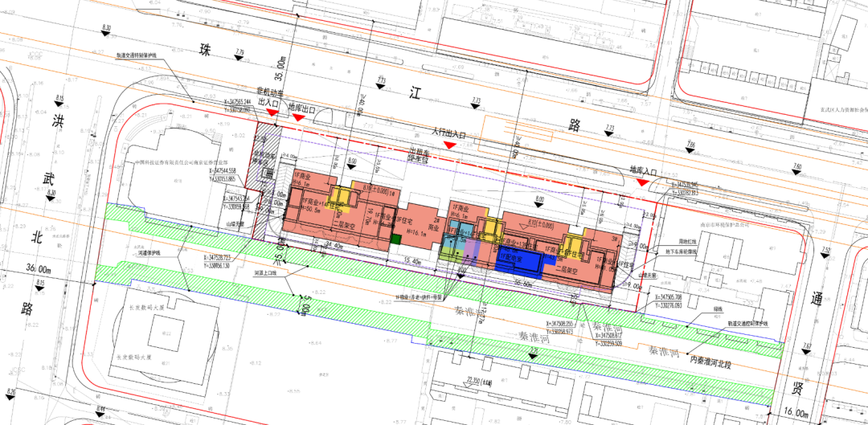Select the road name character 珠
This screenshot has width=868, height=425.
pyautogui.click(x=206, y=49)
